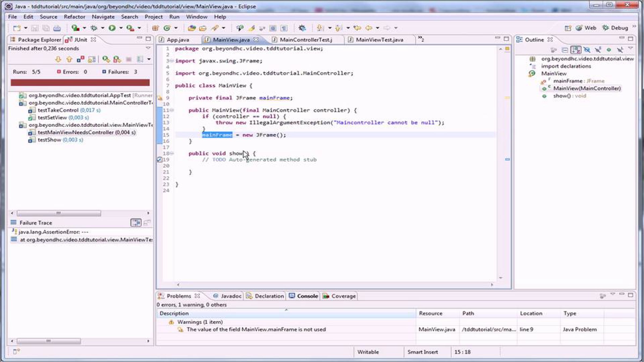The image size is (644, 362).
Task: Click the New Java Package icon
Action: (x=155, y=28)
